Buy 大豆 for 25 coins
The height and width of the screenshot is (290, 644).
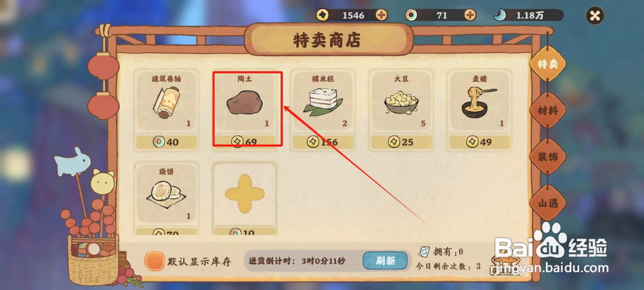401,142
